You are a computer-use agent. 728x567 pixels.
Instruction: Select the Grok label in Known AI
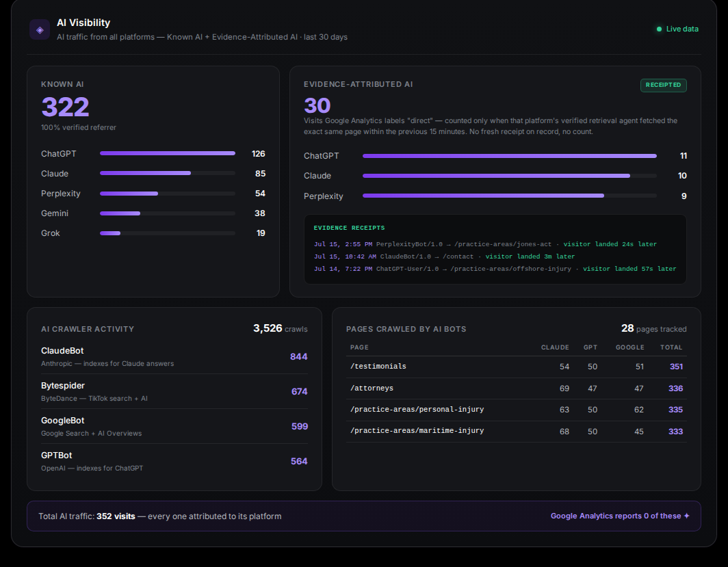click(x=50, y=233)
